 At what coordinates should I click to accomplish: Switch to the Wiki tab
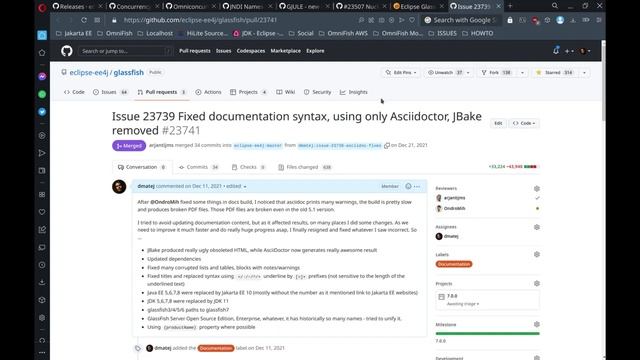click(x=285, y=92)
